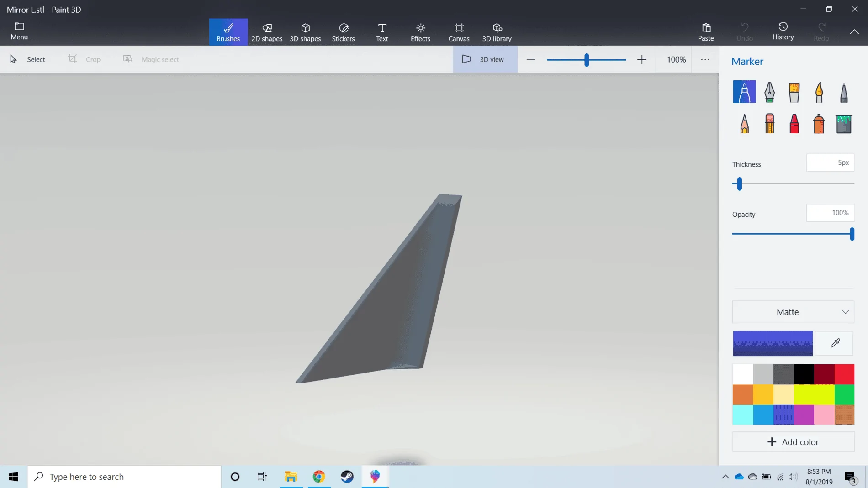
Task: Toggle the 3D view mode
Action: (485, 59)
